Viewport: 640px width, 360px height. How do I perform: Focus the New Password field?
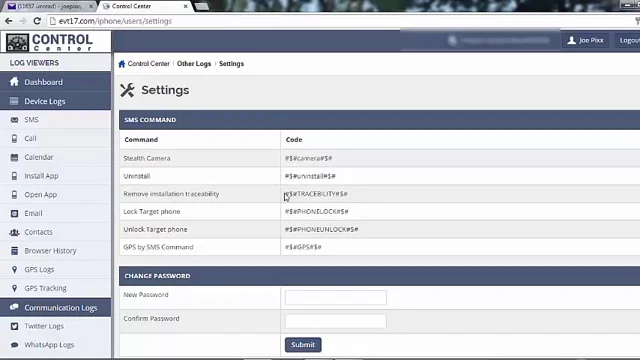click(336, 298)
